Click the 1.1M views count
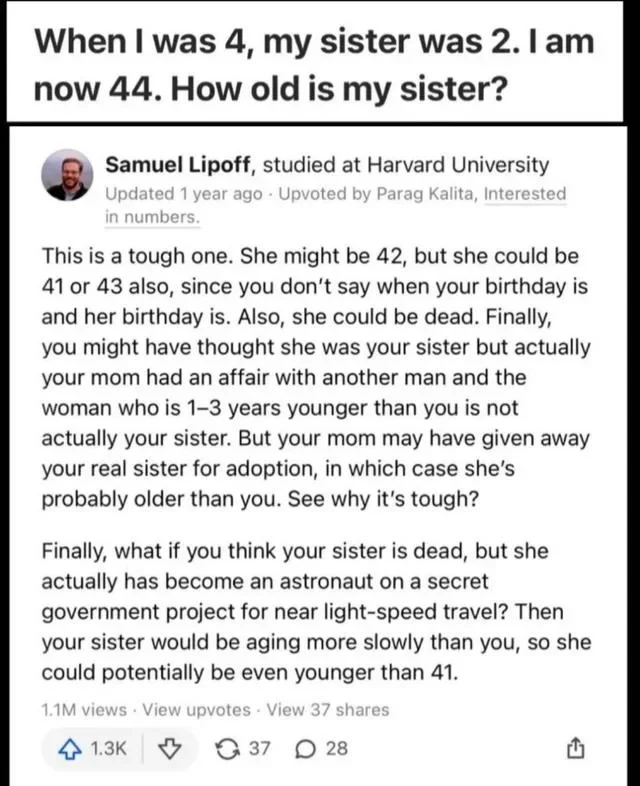640x786 pixels. coord(84,710)
